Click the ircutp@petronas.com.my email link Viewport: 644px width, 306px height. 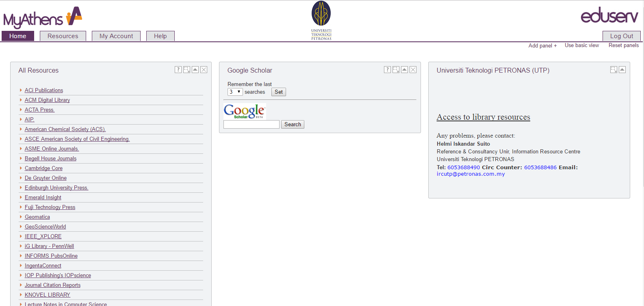(471, 174)
